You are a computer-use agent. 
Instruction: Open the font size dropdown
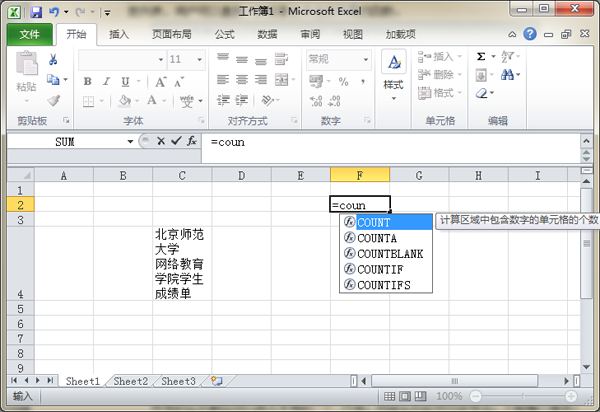click(200, 59)
